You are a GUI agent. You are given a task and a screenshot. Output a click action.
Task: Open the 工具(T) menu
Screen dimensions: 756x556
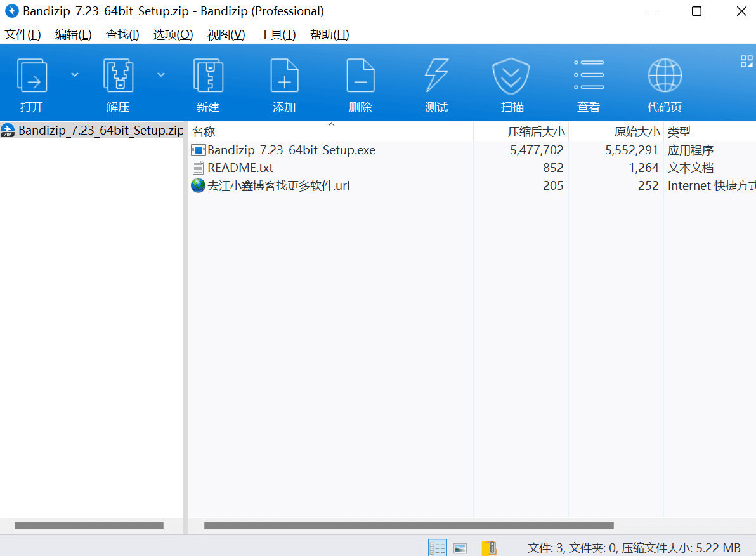point(278,35)
